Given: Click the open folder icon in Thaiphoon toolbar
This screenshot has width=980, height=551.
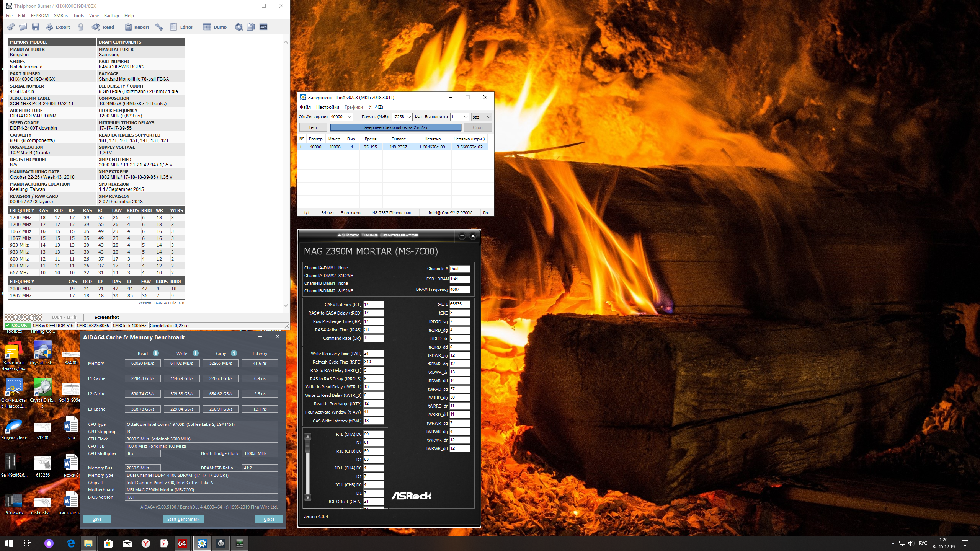Looking at the screenshot, I should (23, 27).
